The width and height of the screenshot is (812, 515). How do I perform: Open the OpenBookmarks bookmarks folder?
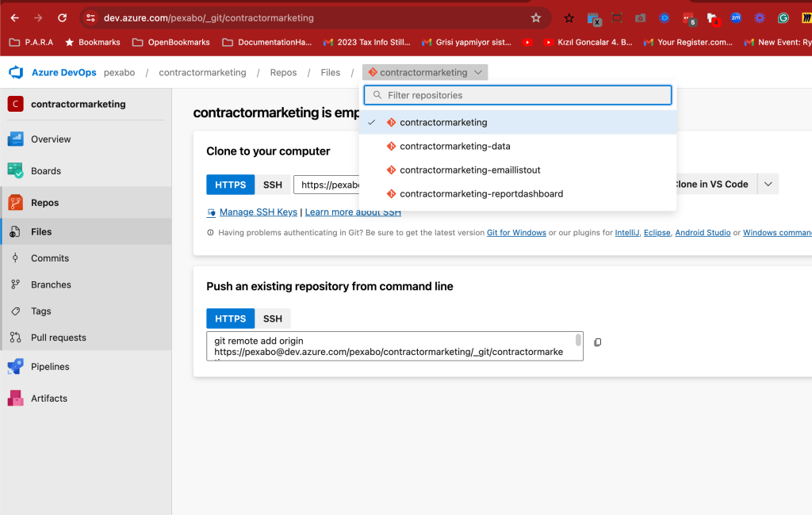tap(171, 43)
